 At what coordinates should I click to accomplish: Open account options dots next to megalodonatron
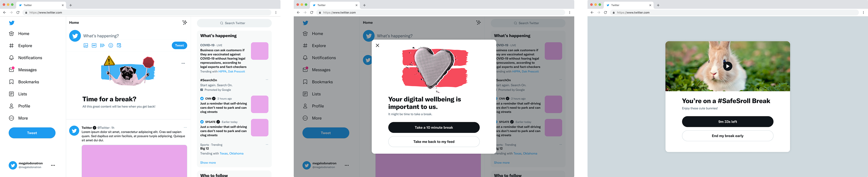[53, 165]
